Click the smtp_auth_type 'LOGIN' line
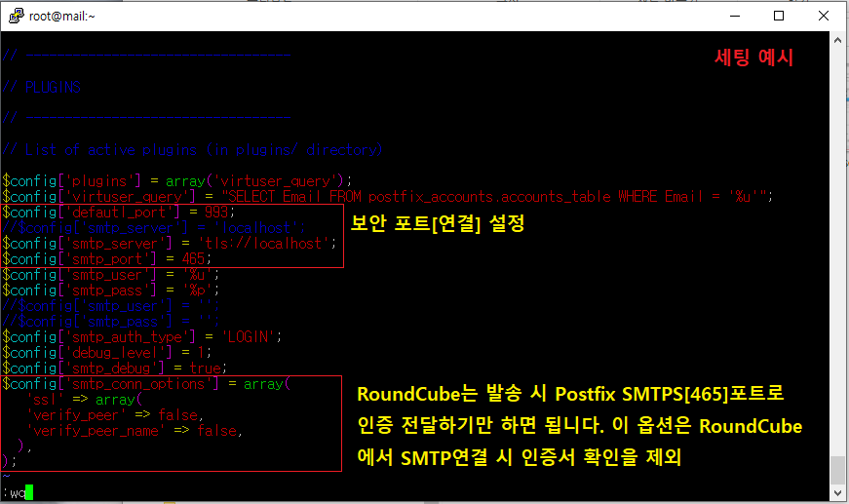This screenshot has width=849, height=504. tap(142, 336)
